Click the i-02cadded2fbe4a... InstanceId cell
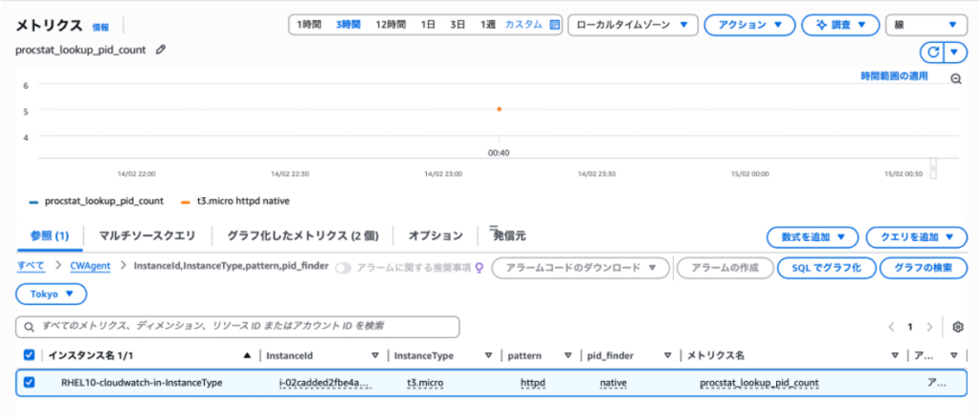 pos(324,383)
